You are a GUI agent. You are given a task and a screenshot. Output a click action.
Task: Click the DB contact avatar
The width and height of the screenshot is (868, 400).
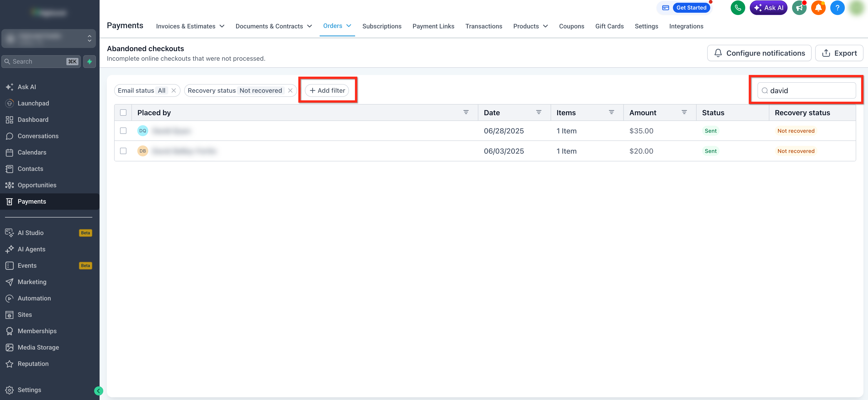click(x=143, y=151)
